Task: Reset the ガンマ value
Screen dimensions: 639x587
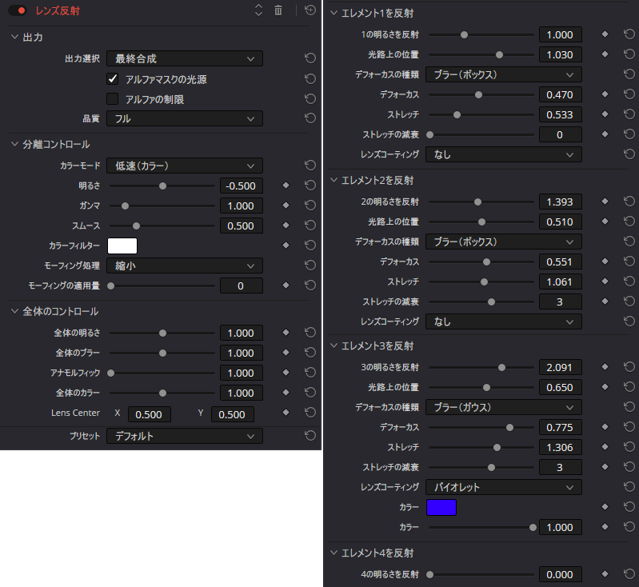Action: coord(310,205)
